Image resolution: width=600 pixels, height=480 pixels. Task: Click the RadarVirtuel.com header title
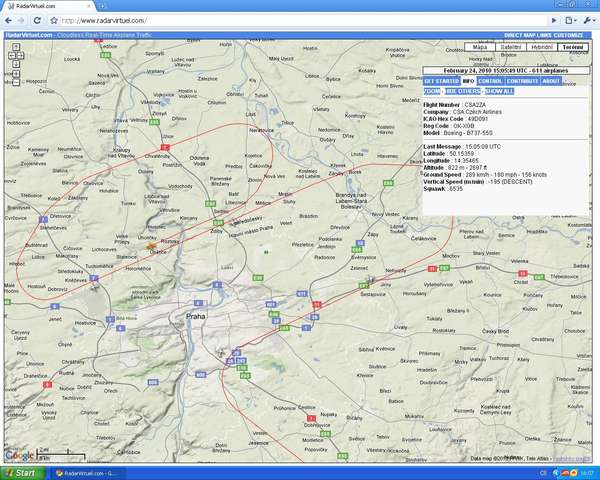click(29, 35)
